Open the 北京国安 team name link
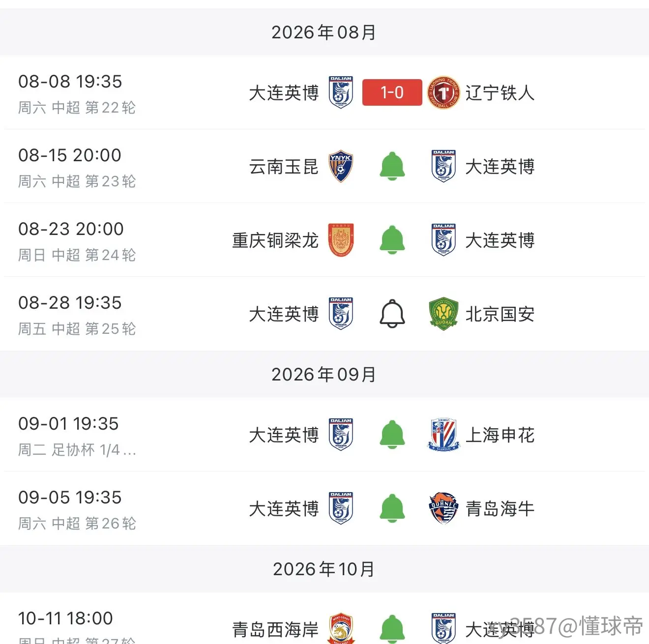The image size is (649, 644). coord(500,314)
